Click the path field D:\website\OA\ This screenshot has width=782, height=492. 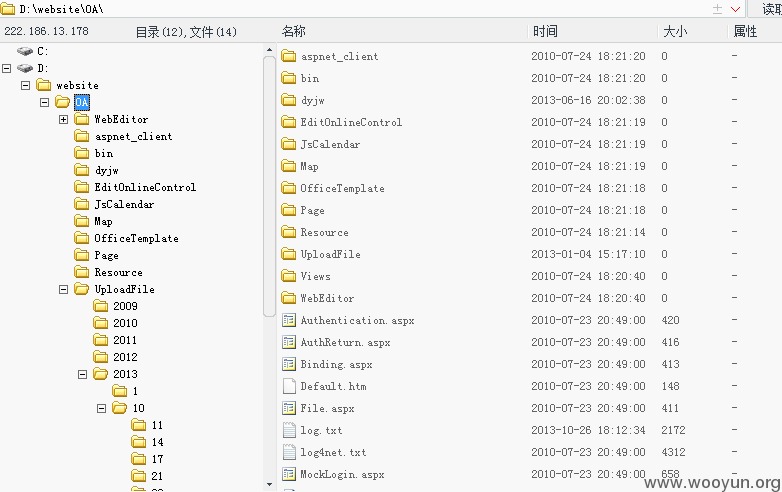coord(61,9)
